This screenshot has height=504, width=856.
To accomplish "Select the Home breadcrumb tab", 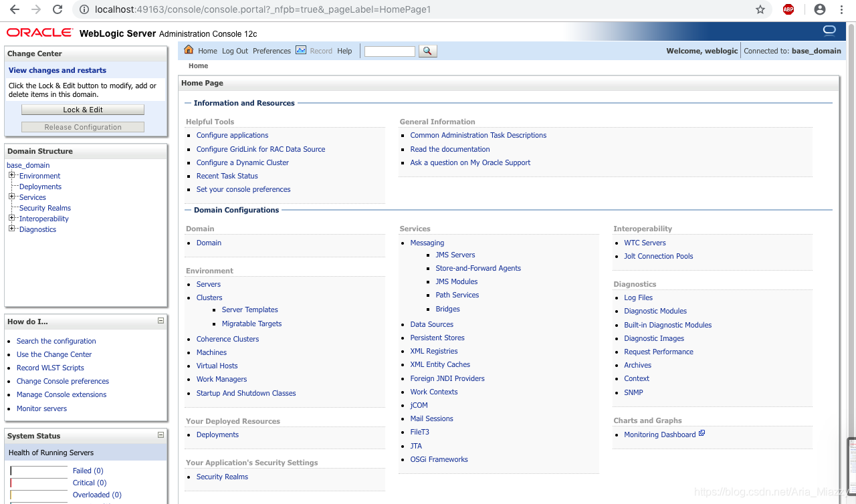I will [x=198, y=66].
